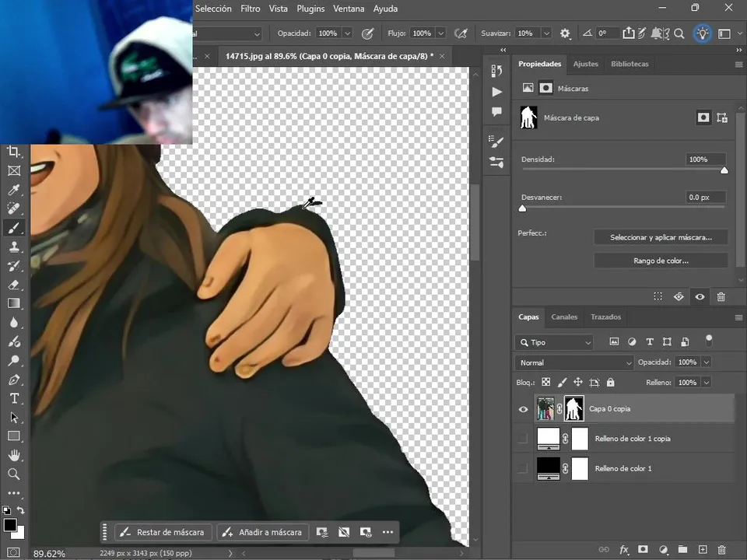Image resolution: width=747 pixels, height=560 pixels.
Task: Open the layer blend mode Normal dropdown
Action: click(574, 363)
